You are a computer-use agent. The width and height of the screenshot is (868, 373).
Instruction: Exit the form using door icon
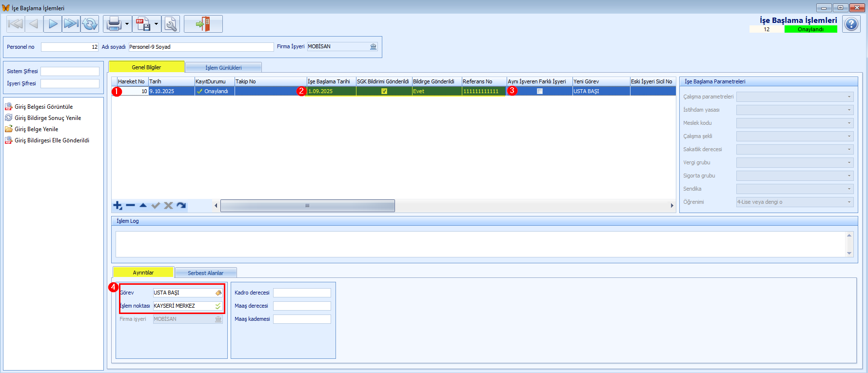click(203, 24)
